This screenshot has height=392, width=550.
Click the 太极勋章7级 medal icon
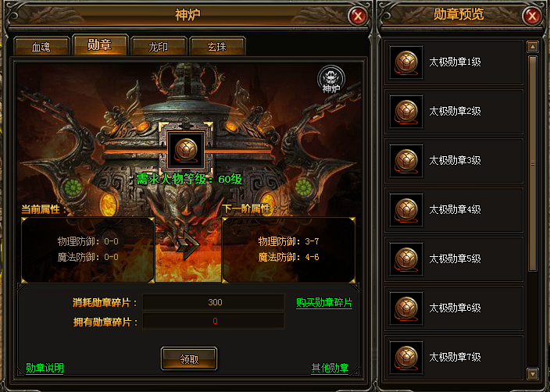coord(406,357)
